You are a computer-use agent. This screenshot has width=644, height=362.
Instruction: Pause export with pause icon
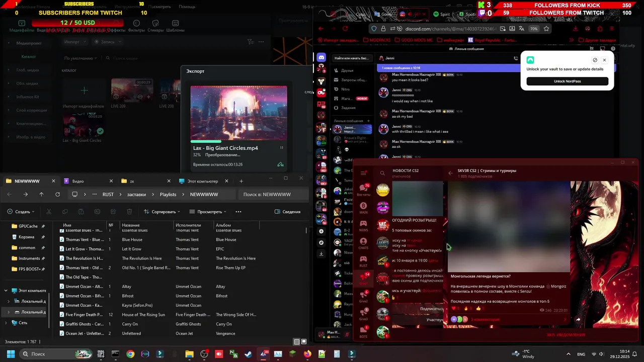282,148
